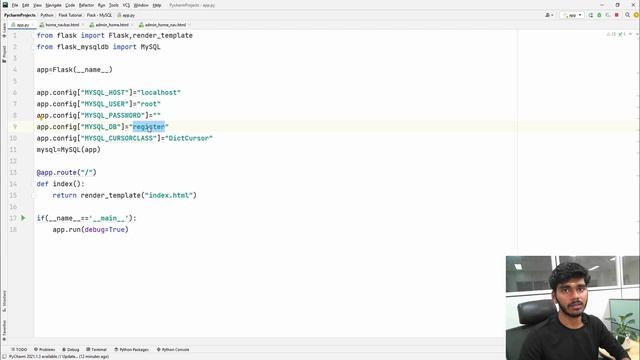Click the green Debug bug icon
640x360 pixels.
tap(599, 15)
